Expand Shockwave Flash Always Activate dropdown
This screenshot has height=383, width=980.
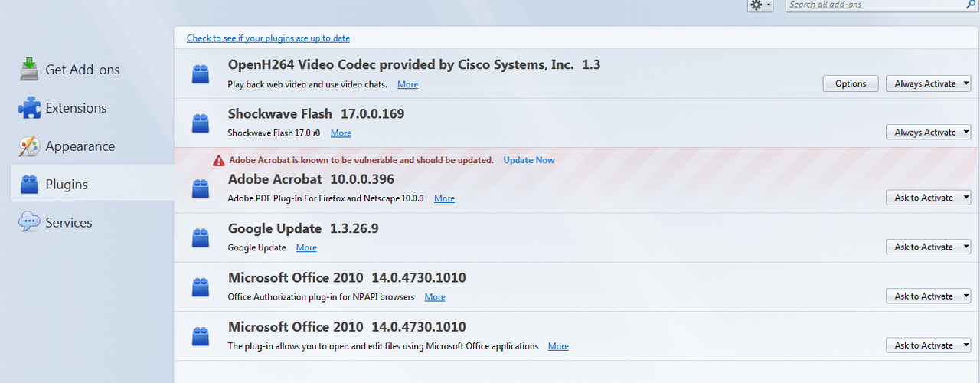pos(928,132)
